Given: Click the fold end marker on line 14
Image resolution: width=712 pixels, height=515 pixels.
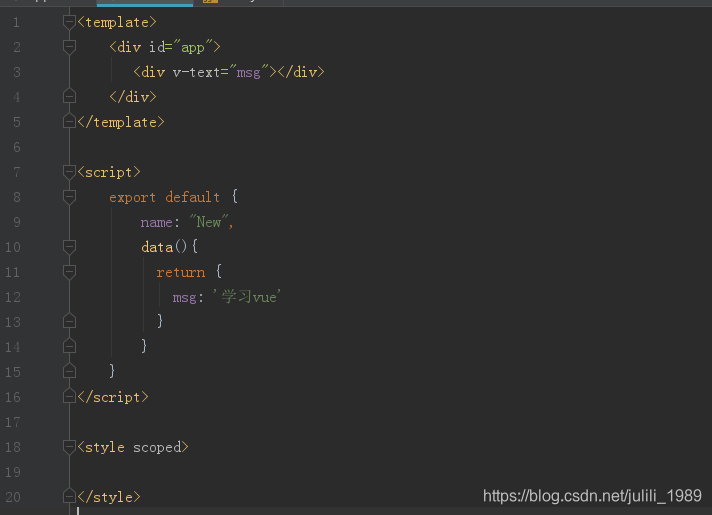Looking at the screenshot, I should pos(69,346).
